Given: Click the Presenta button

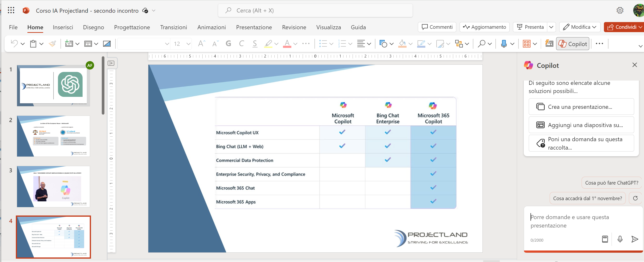Looking at the screenshot, I should pos(530,27).
